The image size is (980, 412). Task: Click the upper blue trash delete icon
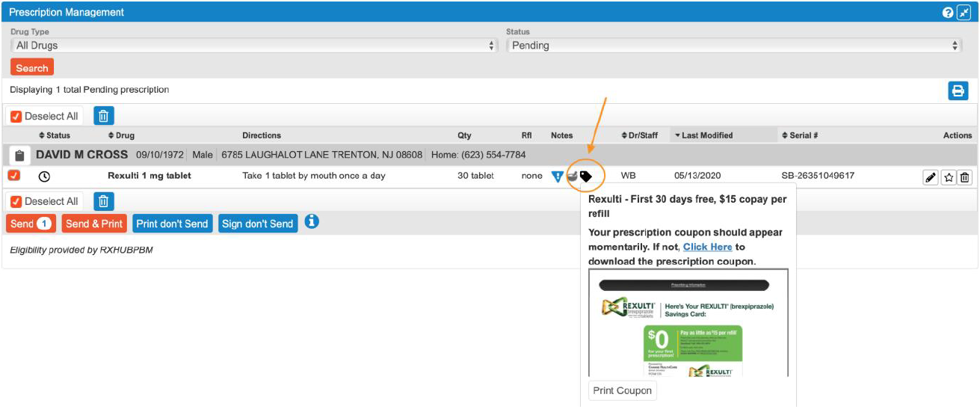point(104,116)
